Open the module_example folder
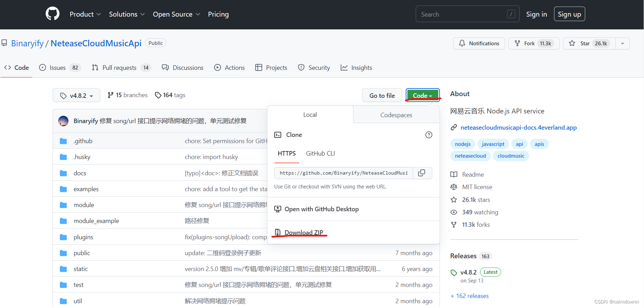This screenshot has width=644, height=307. 96,221
